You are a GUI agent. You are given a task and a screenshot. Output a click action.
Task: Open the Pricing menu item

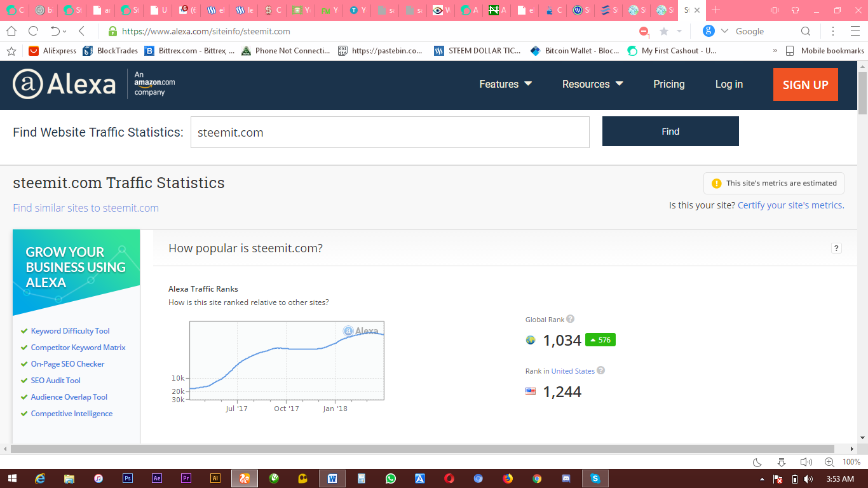point(669,85)
